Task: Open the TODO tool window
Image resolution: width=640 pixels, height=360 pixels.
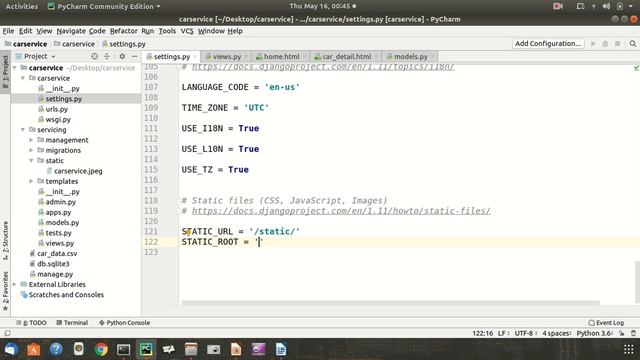Action: (x=31, y=322)
